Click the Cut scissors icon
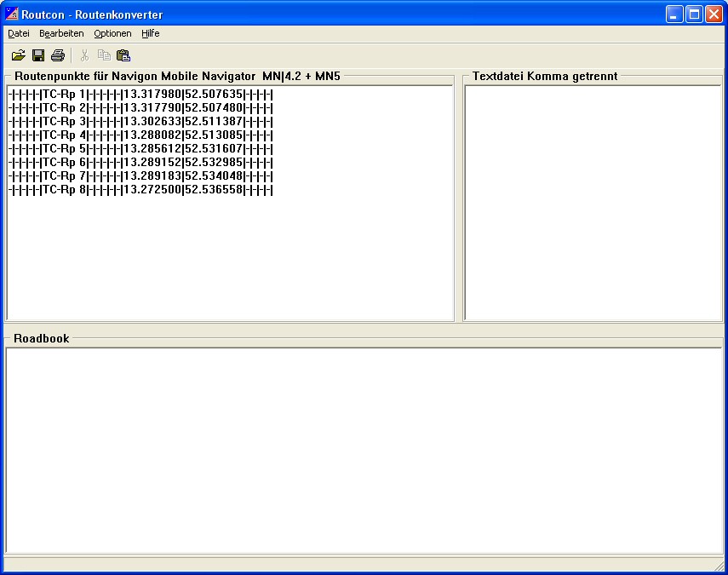Viewport: 728px width, 575px height. 84,55
